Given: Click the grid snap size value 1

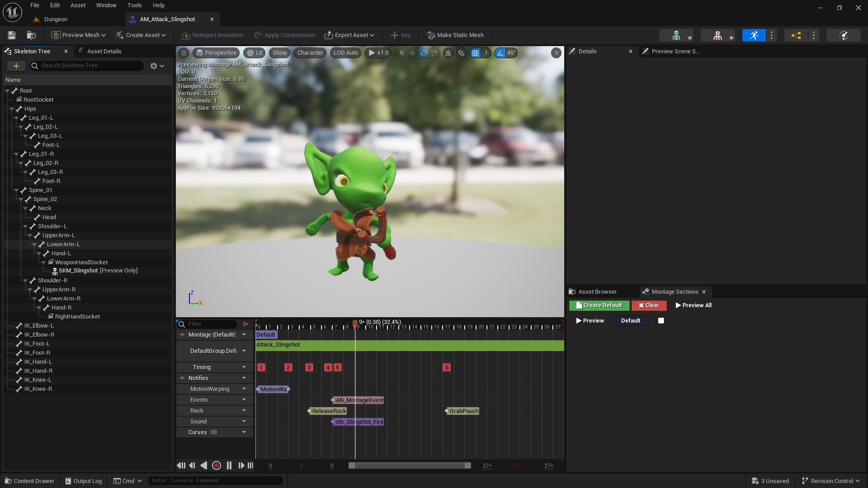Looking at the screenshot, I should point(486,53).
